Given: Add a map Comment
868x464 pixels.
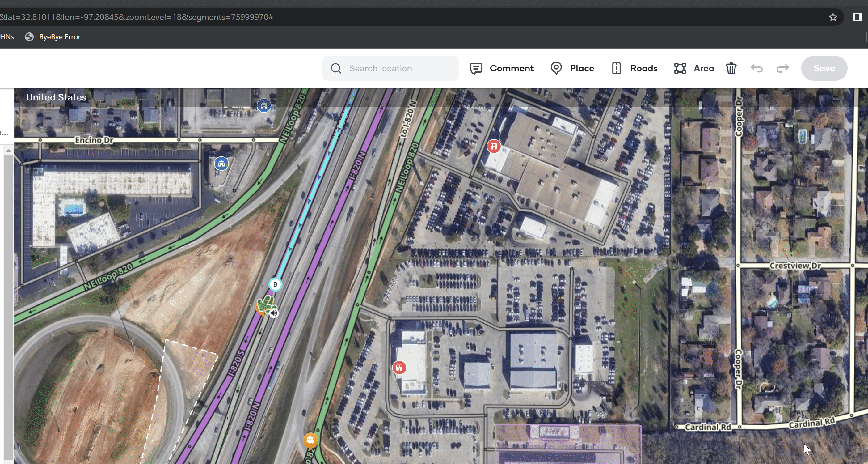Looking at the screenshot, I should pyautogui.click(x=502, y=68).
